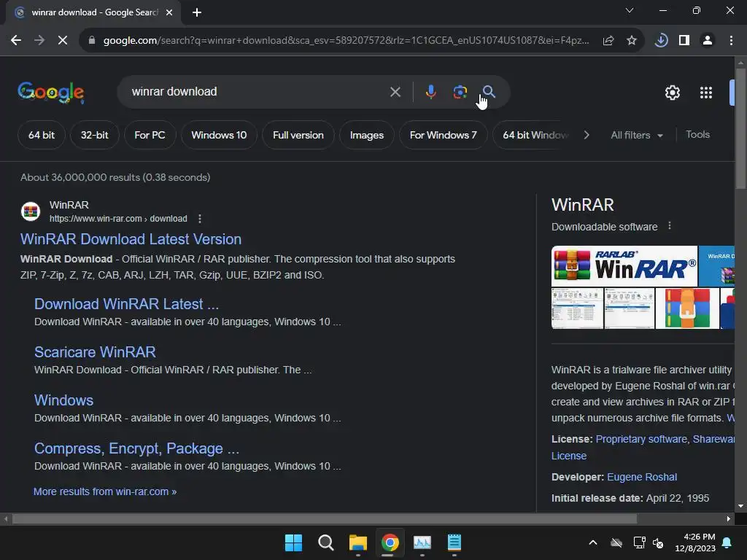
Task: Open the Windows sitelink
Action: coord(64,400)
